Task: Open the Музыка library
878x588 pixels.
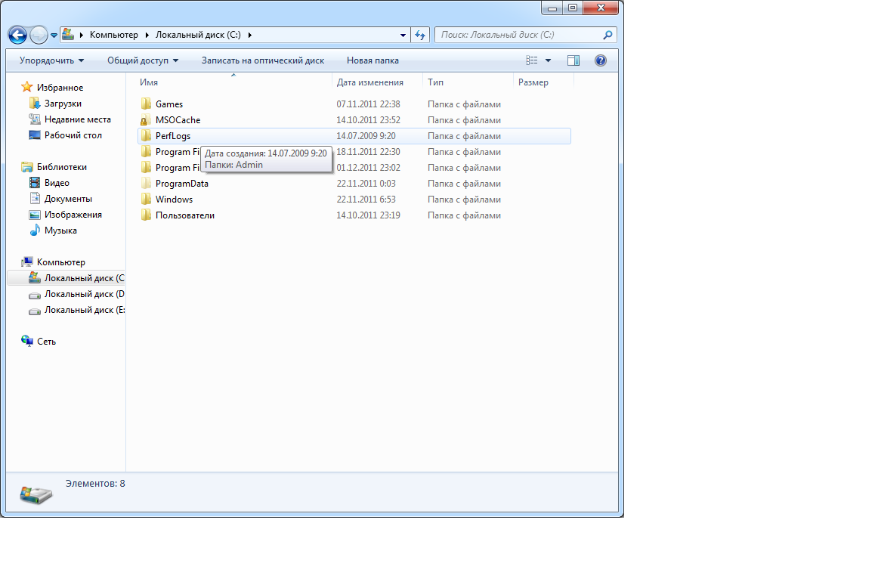Action: (x=60, y=231)
